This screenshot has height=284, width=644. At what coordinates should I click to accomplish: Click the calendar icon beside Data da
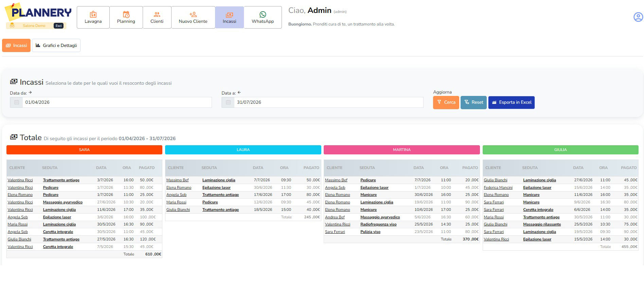pyautogui.click(x=16, y=102)
